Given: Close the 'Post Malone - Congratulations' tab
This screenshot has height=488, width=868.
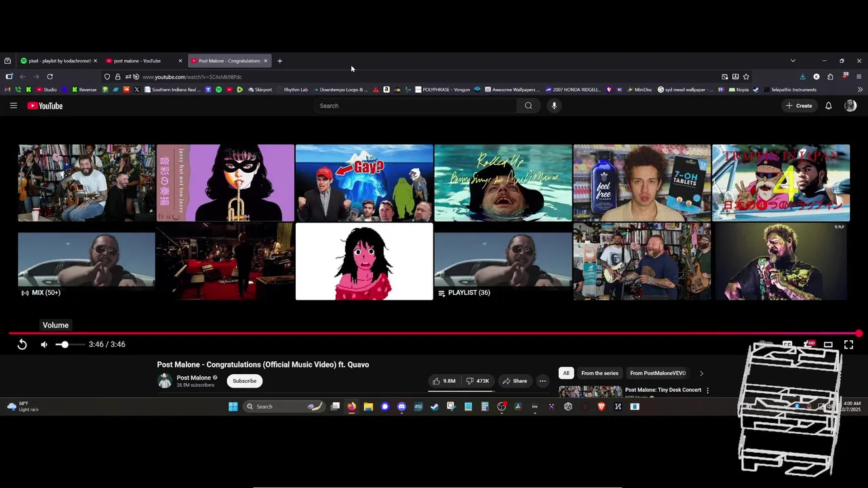Looking at the screenshot, I should [x=265, y=61].
